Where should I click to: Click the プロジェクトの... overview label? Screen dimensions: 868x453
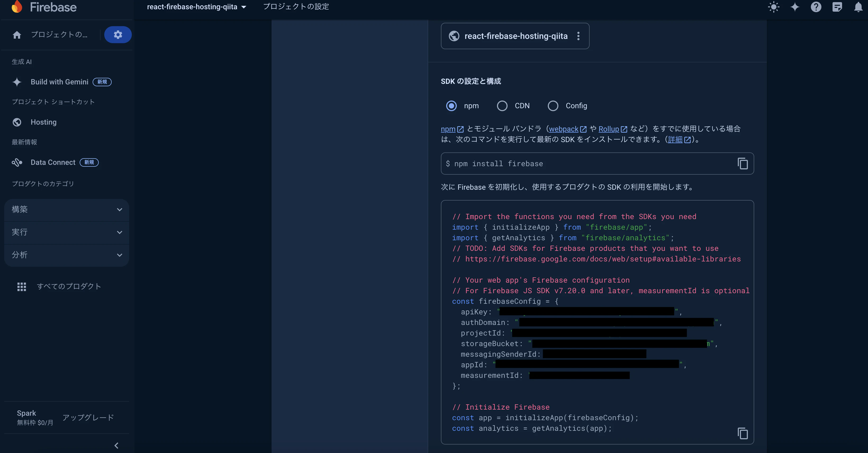[x=59, y=35]
